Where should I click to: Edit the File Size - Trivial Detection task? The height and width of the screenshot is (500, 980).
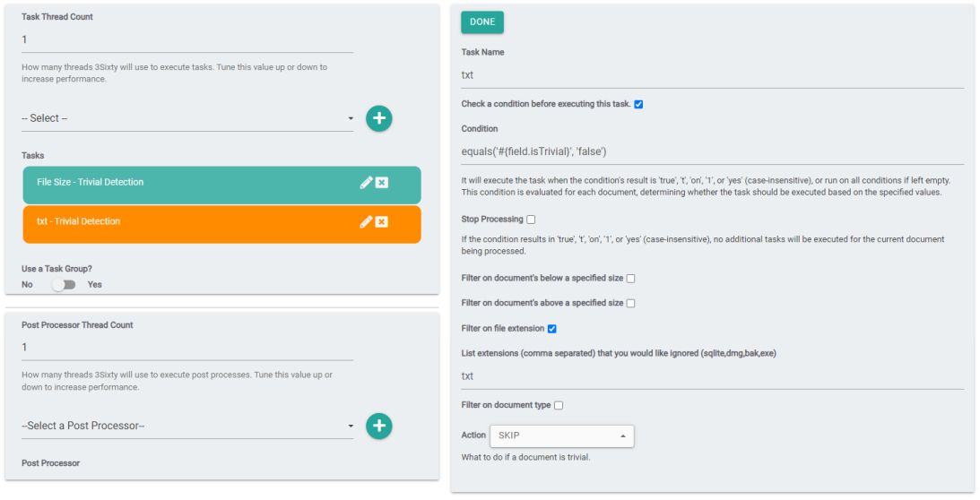pyautogui.click(x=366, y=183)
